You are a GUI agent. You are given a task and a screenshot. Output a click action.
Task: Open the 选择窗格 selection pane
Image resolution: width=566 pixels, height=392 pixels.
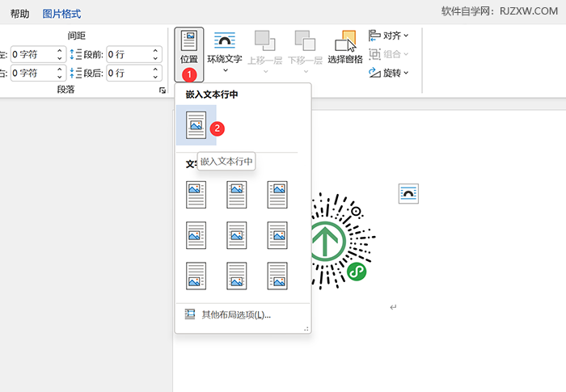pyautogui.click(x=345, y=48)
